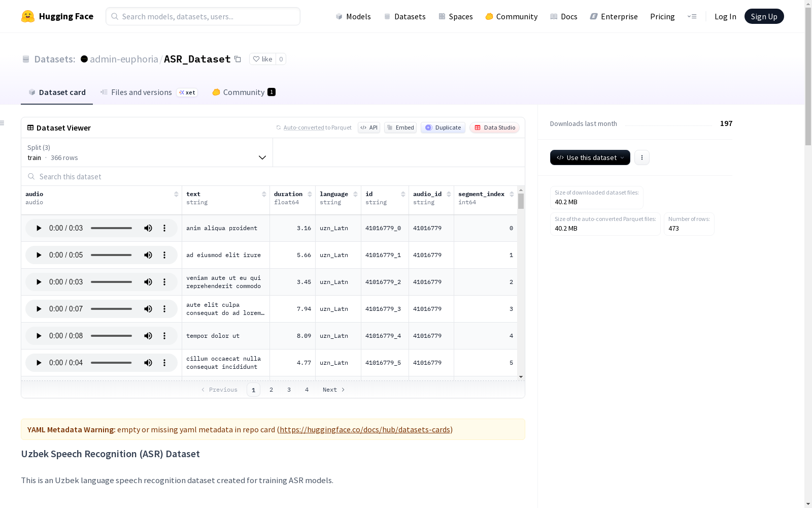Play audio in the 41016779_3 row
Screen dimensions: 812x508
click(x=39, y=309)
